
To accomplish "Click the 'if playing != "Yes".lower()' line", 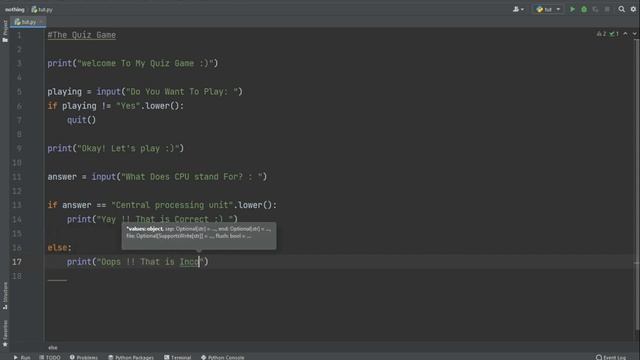I will (x=116, y=106).
